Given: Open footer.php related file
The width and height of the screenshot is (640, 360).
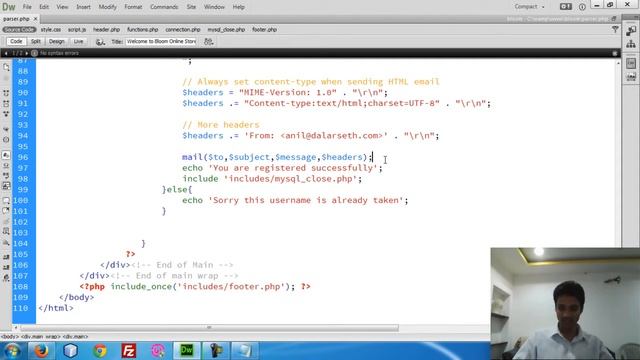Looking at the screenshot, I should (264, 29).
